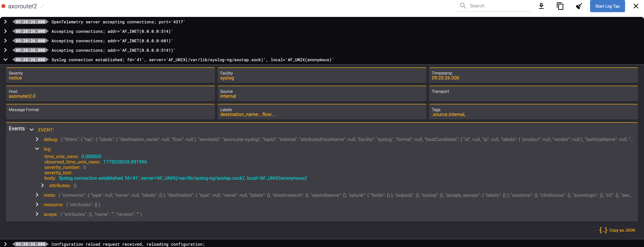644x247 pixels.
Task: Collapse the Syslog connection established log entry
Action: point(6,60)
